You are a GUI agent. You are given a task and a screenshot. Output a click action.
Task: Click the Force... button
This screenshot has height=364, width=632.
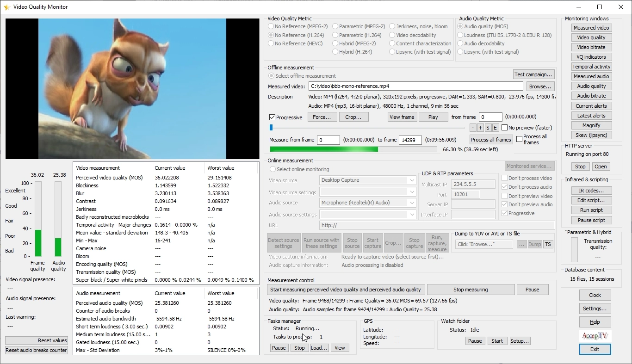coord(322,117)
